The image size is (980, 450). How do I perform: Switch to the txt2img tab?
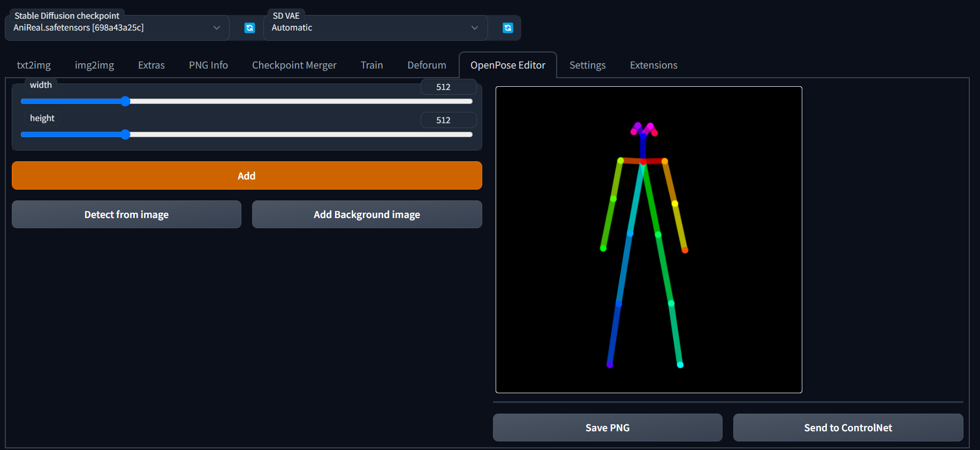pyautogui.click(x=34, y=65)
